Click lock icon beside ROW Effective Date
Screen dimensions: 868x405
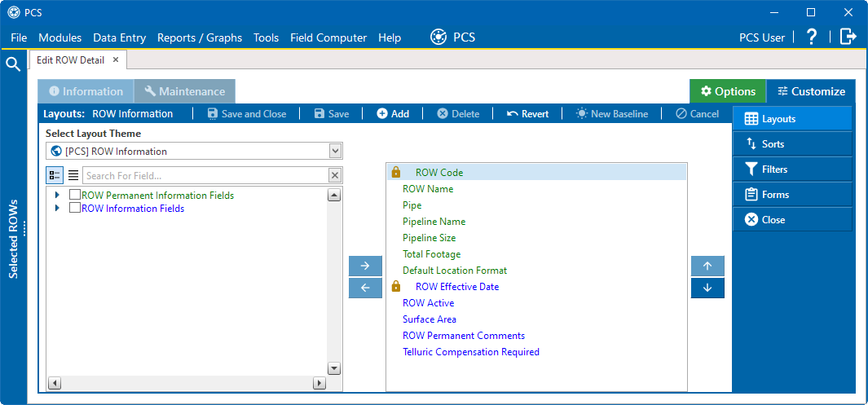pyautogui.click(x=396, y=286)
